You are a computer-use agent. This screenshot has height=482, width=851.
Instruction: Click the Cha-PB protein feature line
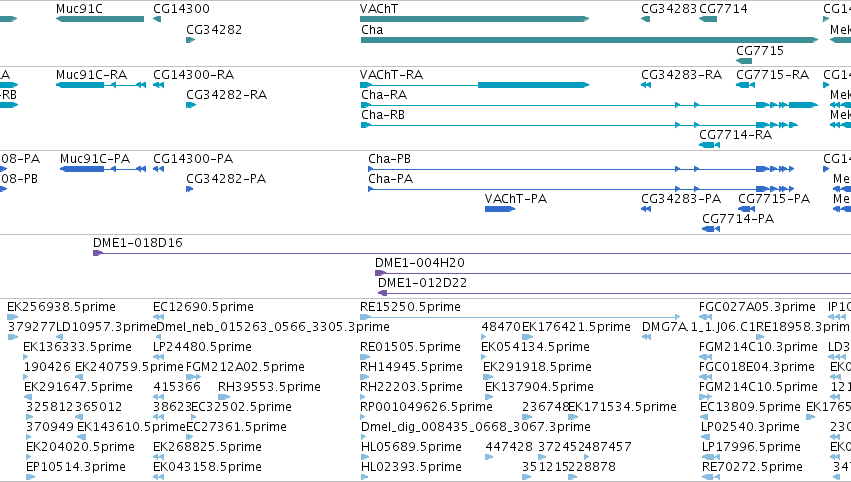[x=581, y=169]
